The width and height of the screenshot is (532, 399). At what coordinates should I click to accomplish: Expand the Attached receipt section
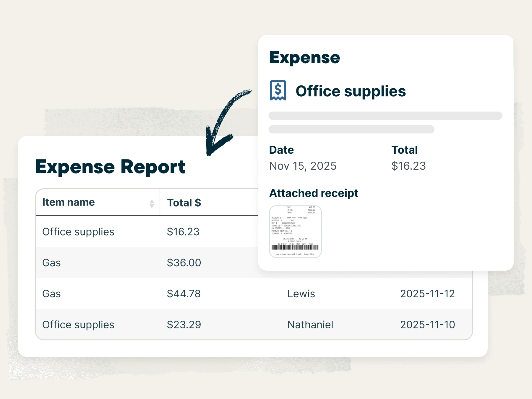(x=313, y=193)
